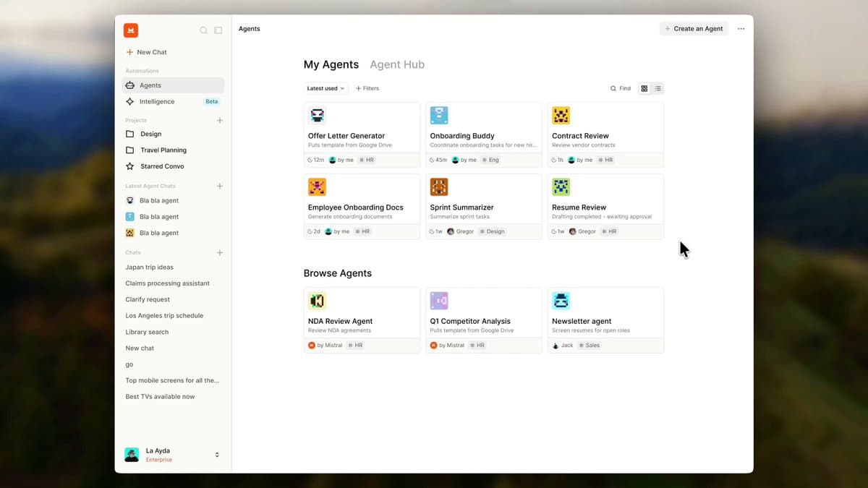The height and width of the screenshot is (488, 868).
Task: Open the Library search chat
Action: (x=147, y=332)
